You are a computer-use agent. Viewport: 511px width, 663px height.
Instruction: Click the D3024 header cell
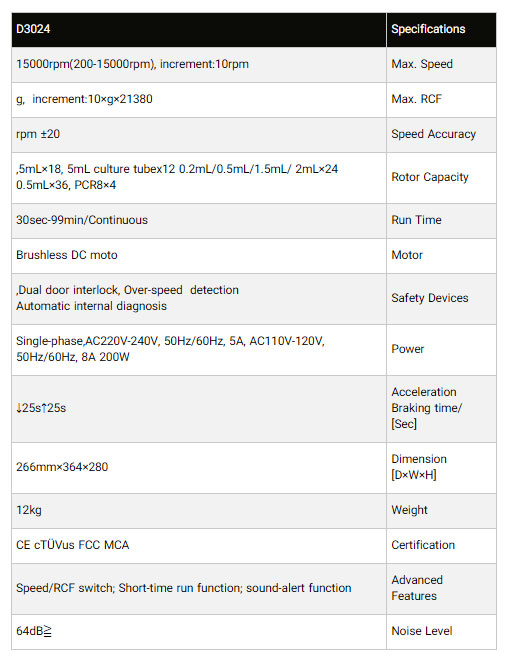(199, 30)
